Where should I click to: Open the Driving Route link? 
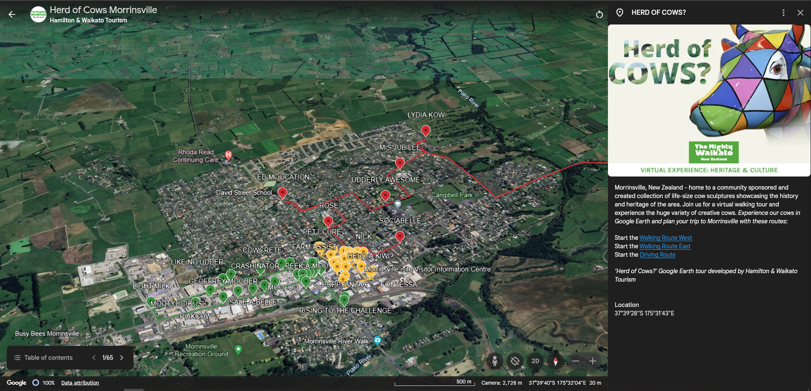(x=657, y=254)
